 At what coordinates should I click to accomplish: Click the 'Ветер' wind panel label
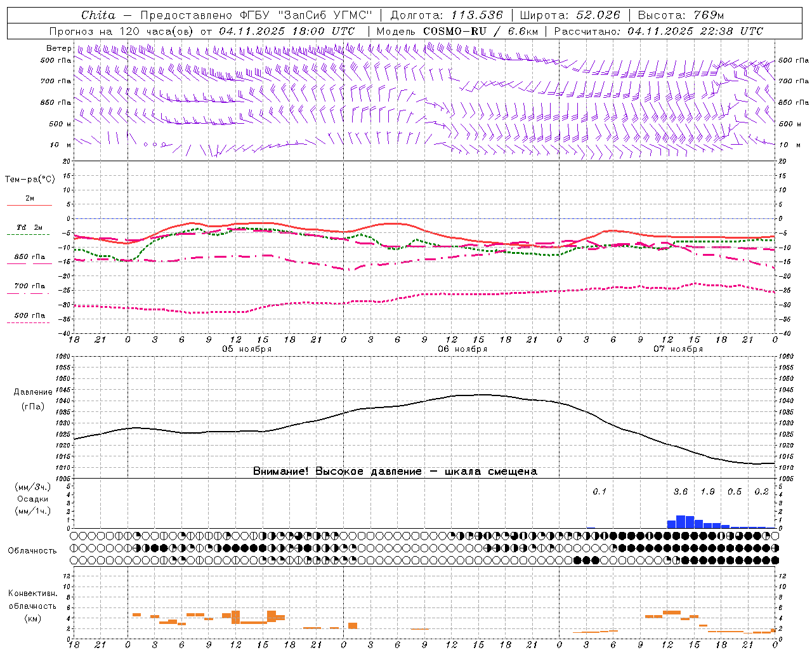58,48
